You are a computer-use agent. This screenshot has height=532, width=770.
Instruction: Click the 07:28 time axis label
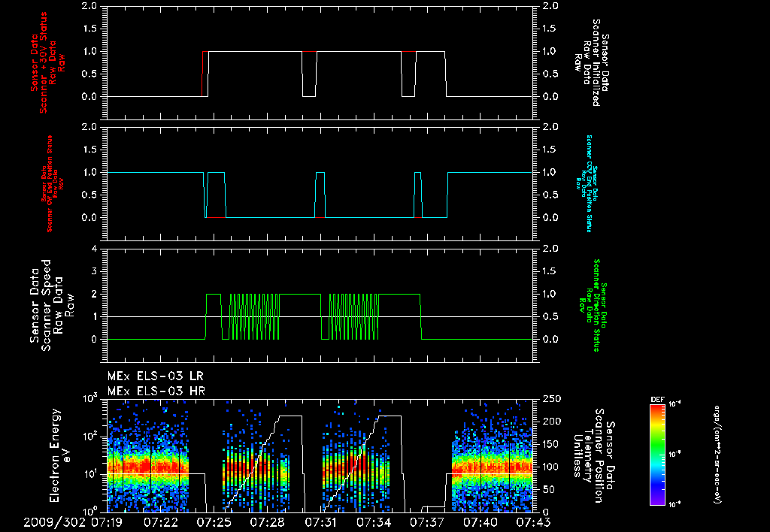pos(267,522)
